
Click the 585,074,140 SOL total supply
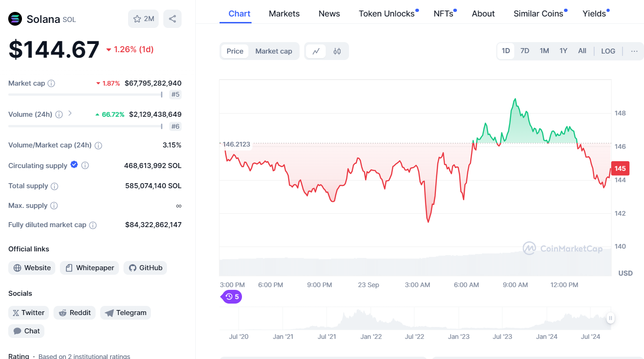(153, 186)
